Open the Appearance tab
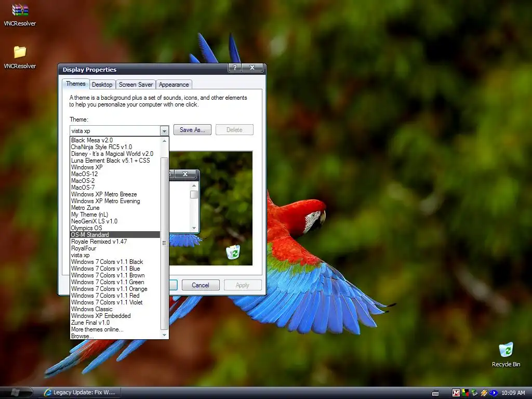532x399 pixels. click(174, 85)
